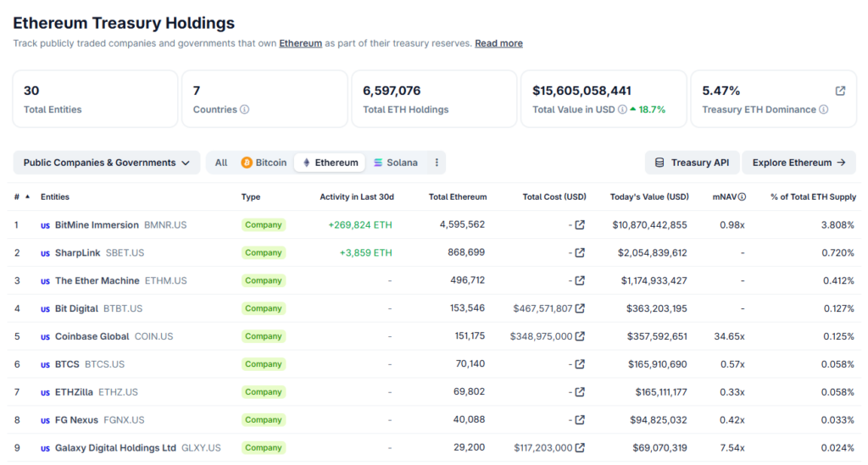868x465 pixels.
Task: Open Coinbase Global $348,975,000 source link icon
Action: tap(580, 336)
